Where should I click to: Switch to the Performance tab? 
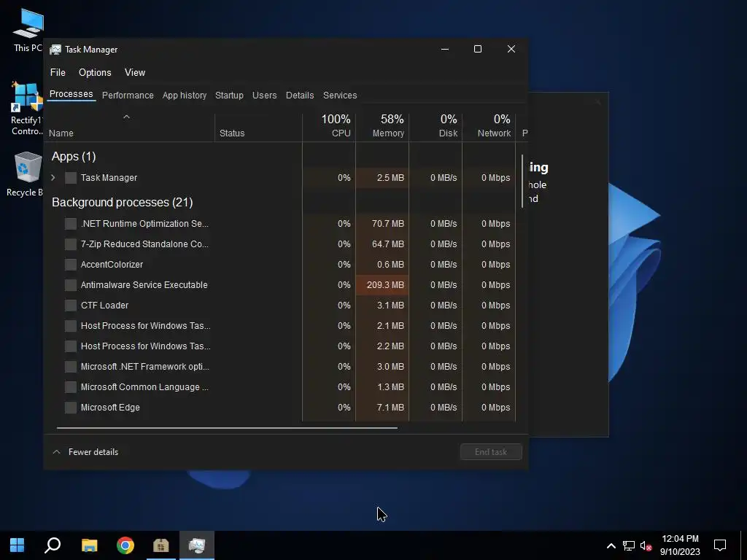(x=128, y=96)
